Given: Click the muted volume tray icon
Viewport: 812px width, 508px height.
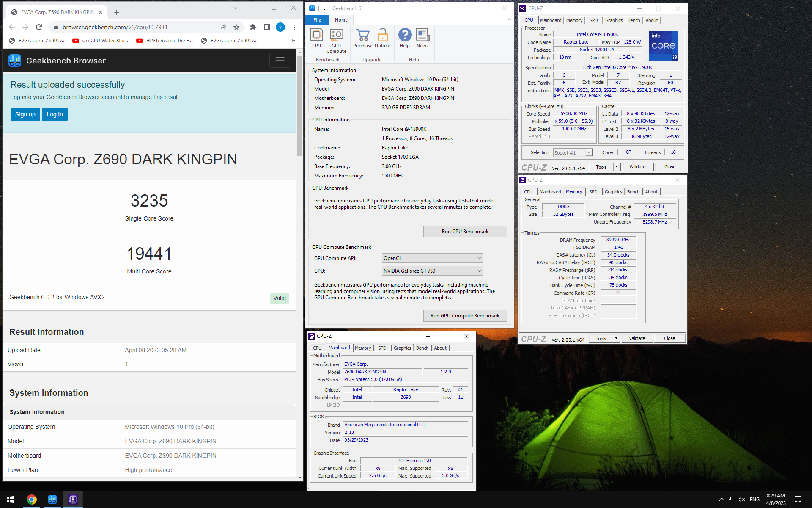Looking at the screenshot, I should click(742, 500).
